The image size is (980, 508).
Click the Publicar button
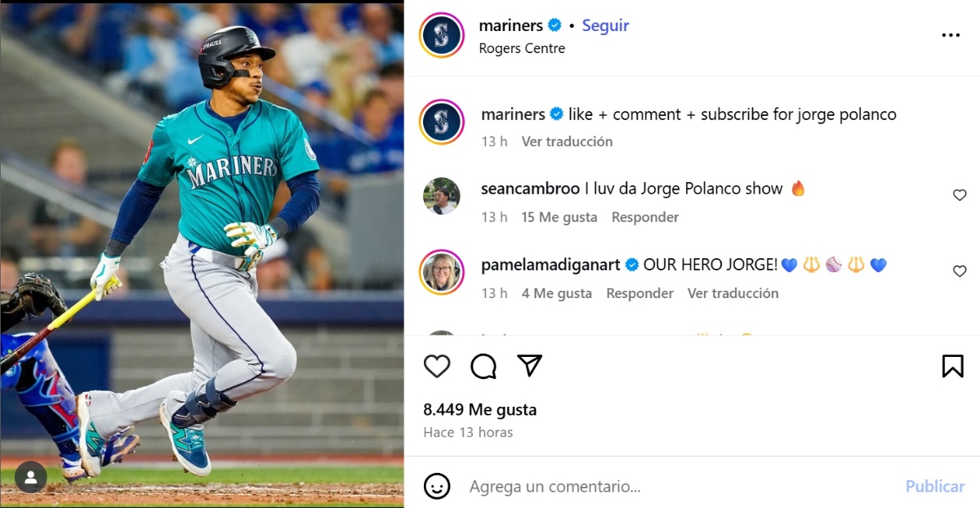click(x=934, y=486)
